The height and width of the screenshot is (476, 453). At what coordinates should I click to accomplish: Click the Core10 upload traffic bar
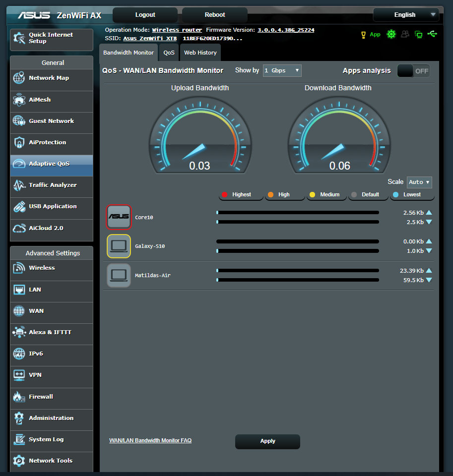[297, 213]
